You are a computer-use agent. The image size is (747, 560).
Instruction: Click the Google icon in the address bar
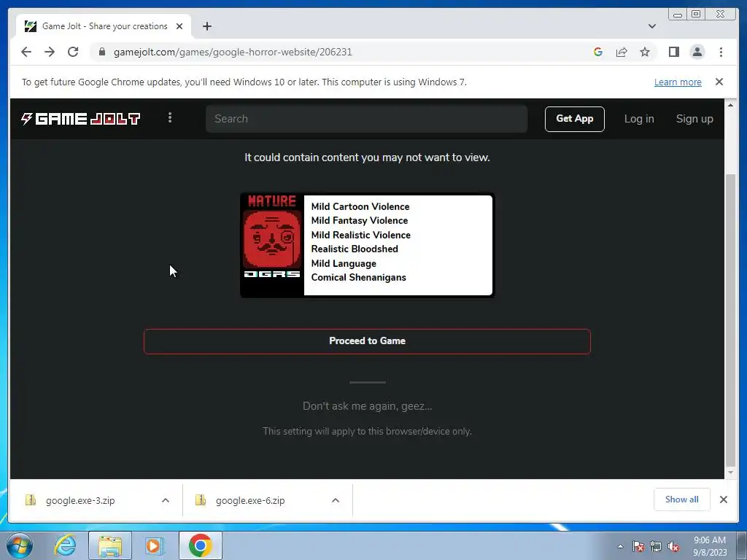tap(598, 52)
